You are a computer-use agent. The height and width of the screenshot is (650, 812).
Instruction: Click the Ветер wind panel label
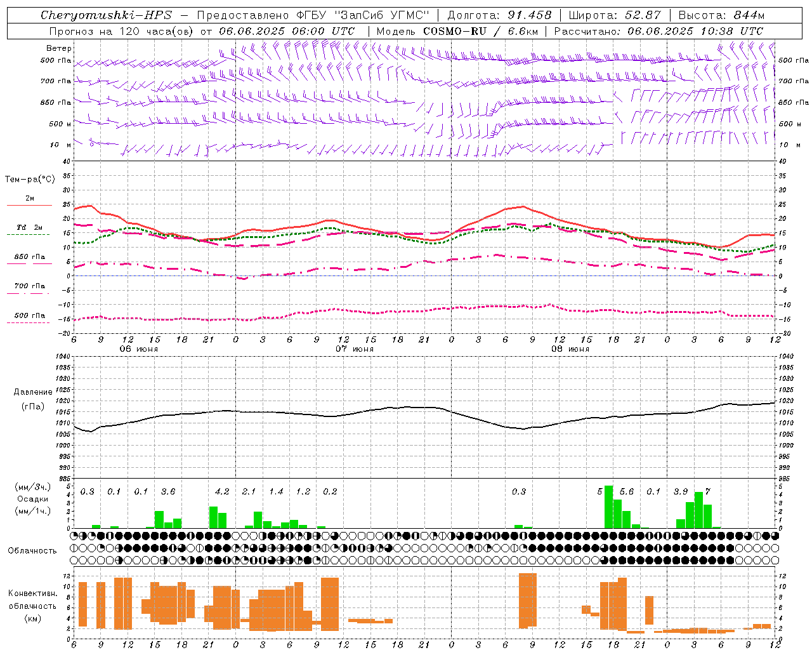pyautogui.click(x=59, y=48)
